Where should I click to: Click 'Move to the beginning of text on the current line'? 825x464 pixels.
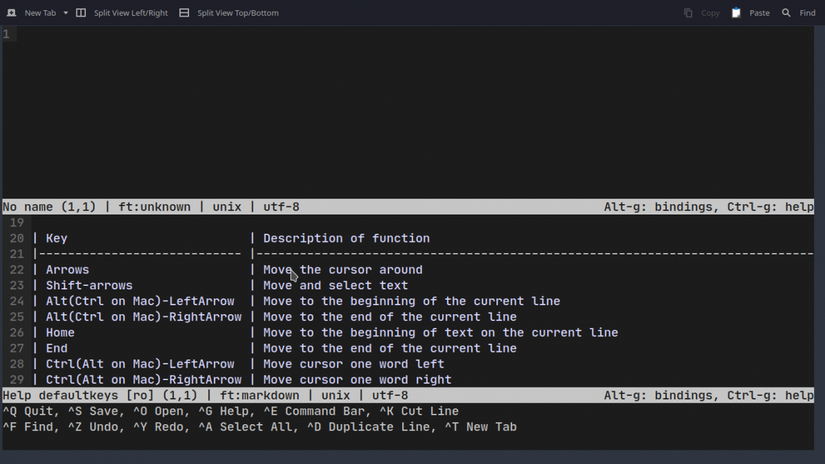[x=440, y=333]
